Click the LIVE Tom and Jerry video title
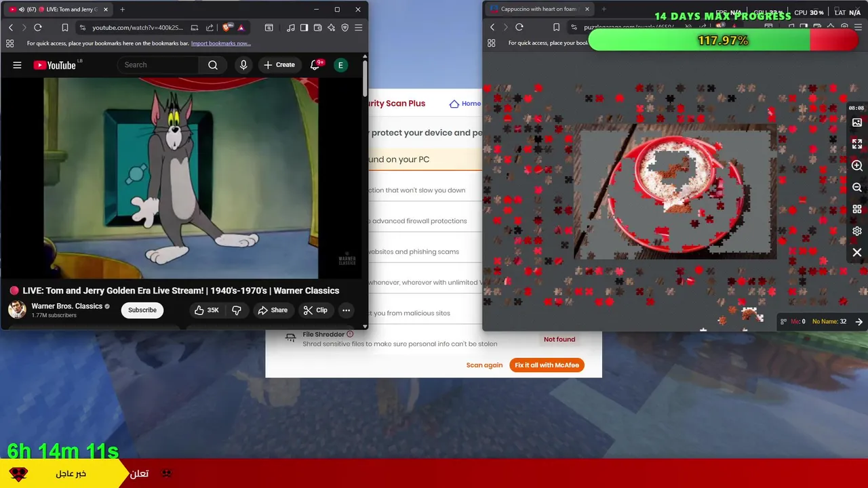This screenshot has height=488, width=868. [181, 291]
